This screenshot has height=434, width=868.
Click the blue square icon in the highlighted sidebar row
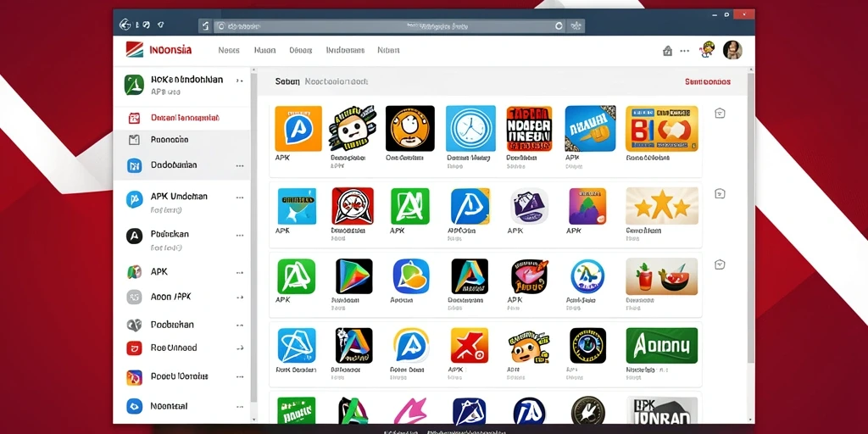pyautogui.click(x=134, y=165)
